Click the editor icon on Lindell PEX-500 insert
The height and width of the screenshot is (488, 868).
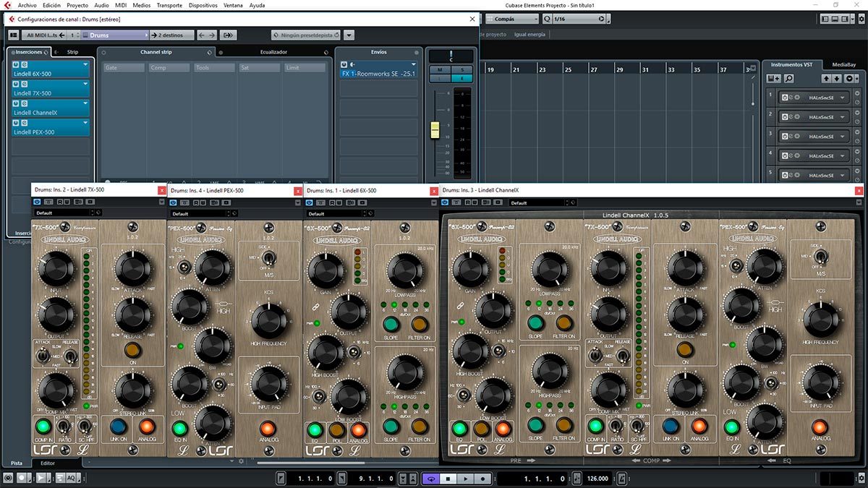click(23, 124)
